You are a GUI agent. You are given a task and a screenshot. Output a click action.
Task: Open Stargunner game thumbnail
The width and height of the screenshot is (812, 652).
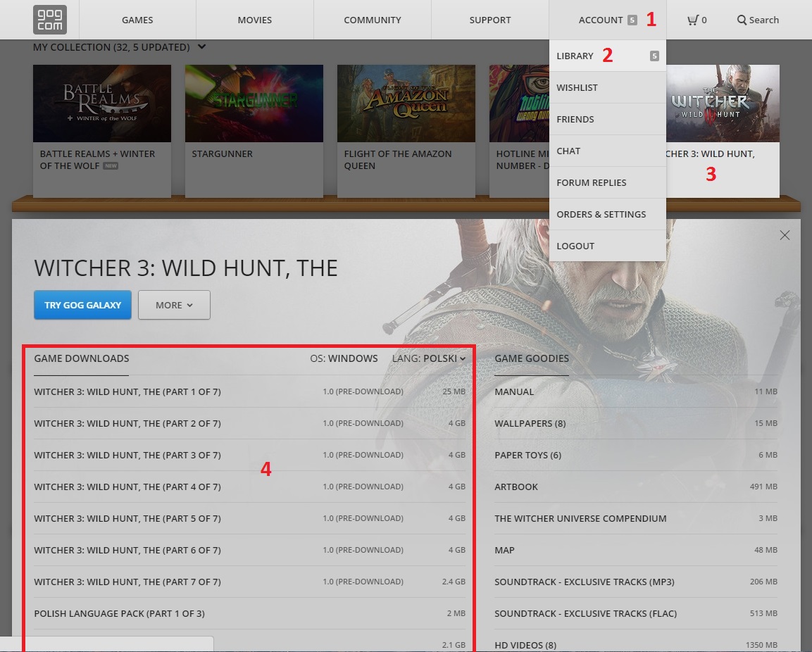[x=254, y=104]
